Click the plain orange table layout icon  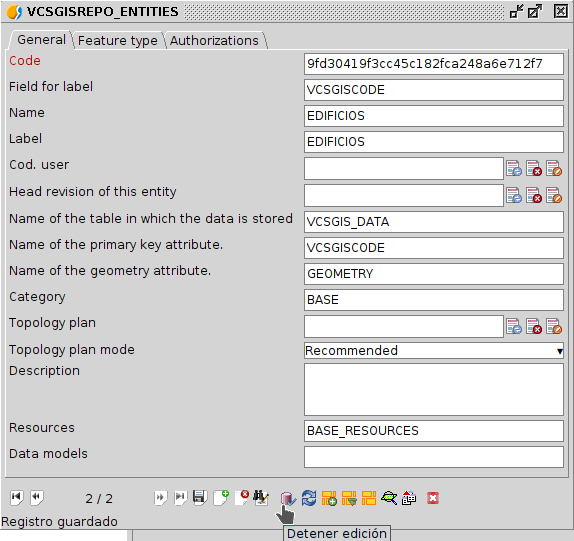[x=369, y=499]
